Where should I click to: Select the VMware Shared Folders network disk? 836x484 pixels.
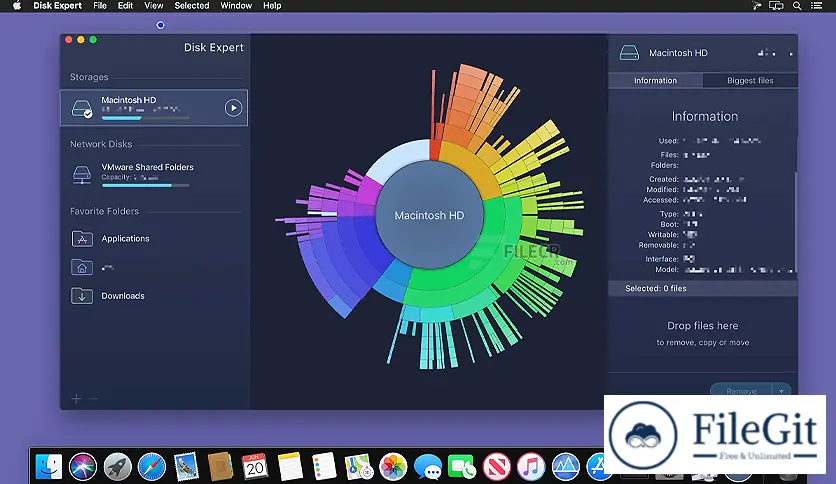tap(154, 175)
